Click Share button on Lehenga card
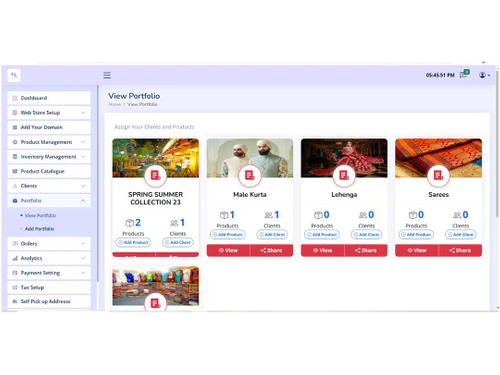The height and width of the screenshot is (375, 500). (x=366, y=250)
